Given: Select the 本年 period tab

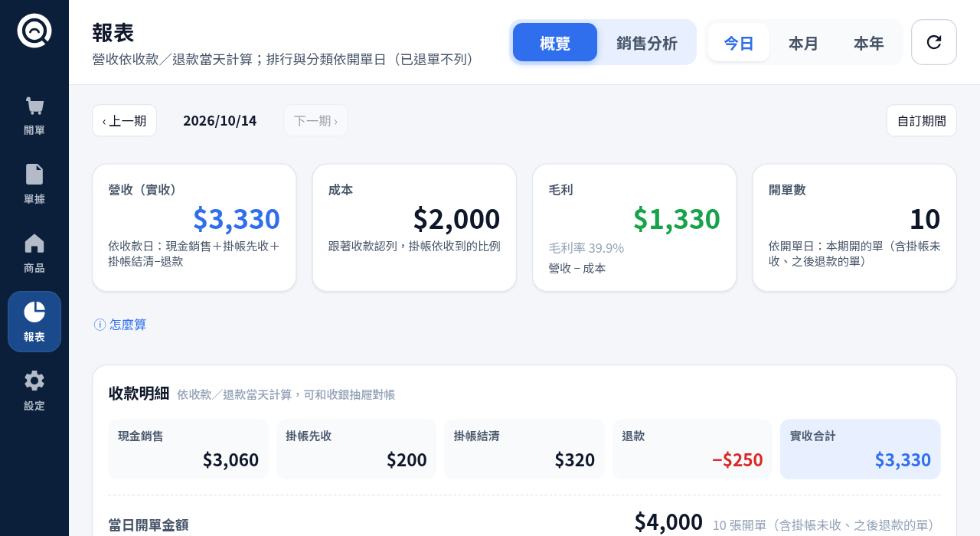Looking at the screenshot, I should 869,42.
